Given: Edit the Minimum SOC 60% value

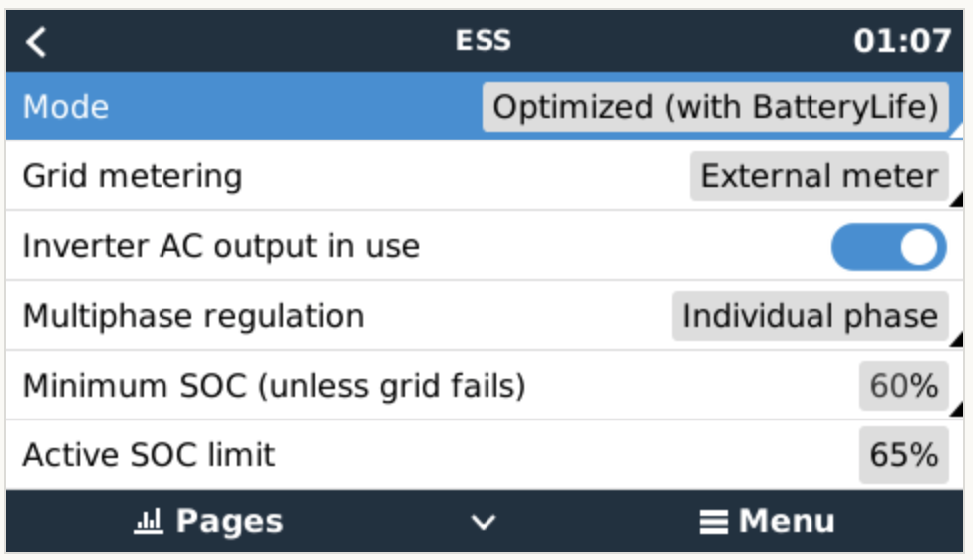Looking at the screenshot, I should [903, 386].
